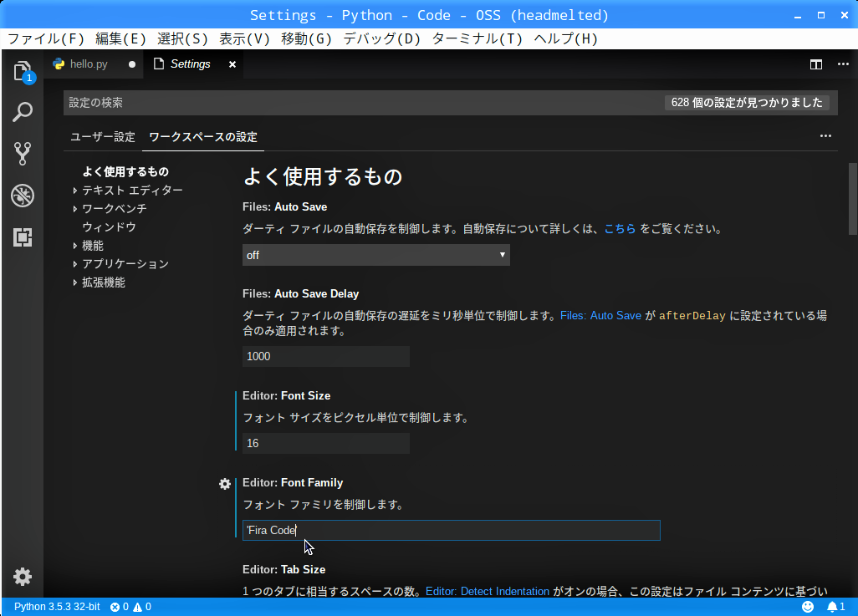Expand the 拡張機能 tree section
Image resolution: width=858 pixels, height=616 pixels.
click(x=75, y=283)
